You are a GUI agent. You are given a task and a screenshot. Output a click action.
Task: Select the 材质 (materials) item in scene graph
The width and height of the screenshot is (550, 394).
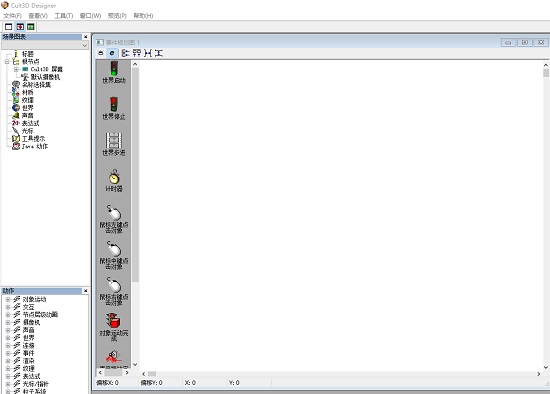28,92
